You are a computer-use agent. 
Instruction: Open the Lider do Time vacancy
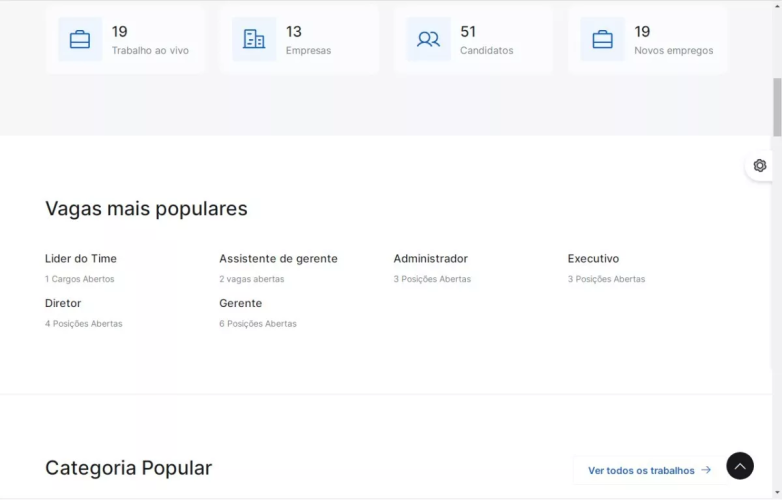tap(81, 259)
